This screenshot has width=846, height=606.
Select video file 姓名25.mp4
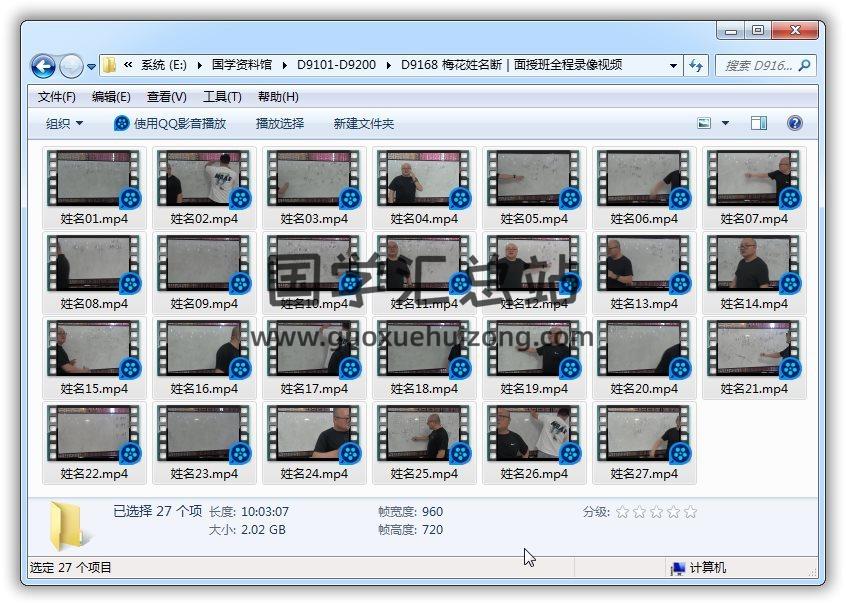tap(424, 442)
